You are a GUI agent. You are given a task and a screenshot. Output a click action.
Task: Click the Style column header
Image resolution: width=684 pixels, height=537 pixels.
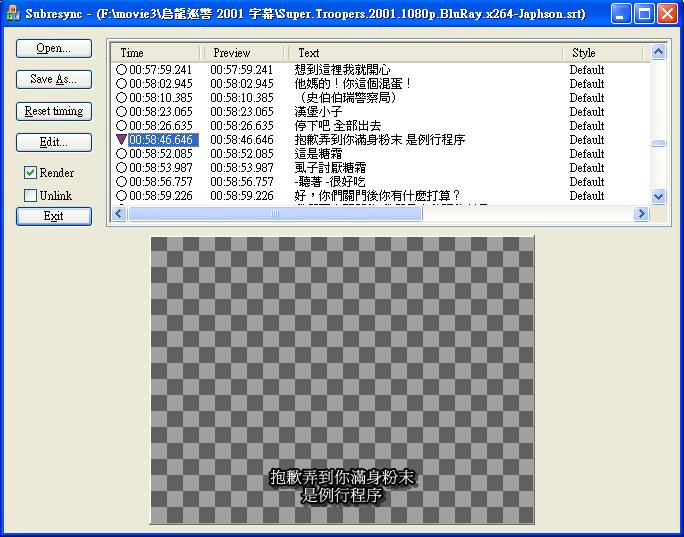tap(603, 53)
